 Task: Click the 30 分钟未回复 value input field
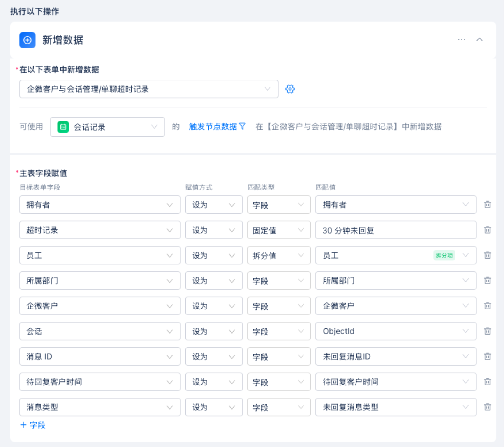(x=395, y=230)
